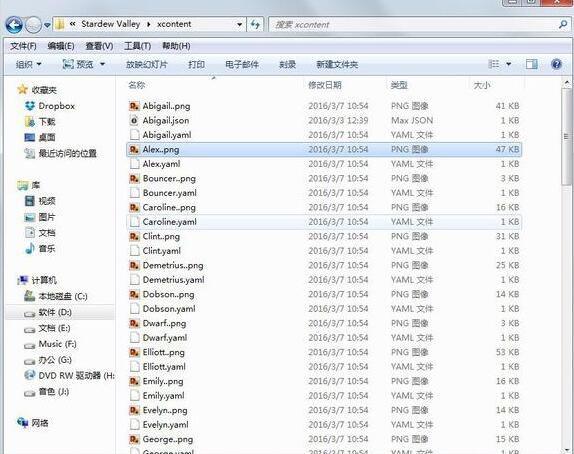Open the 编辑(E) menu
The image size is (574, 454).
[61, 46]
